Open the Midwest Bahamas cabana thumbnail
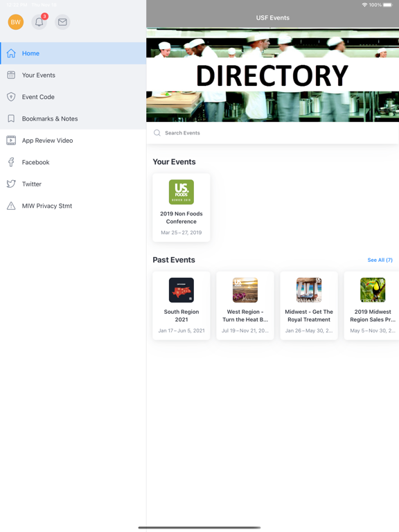The width and height of the screenshot is (399, 532). pyautogui.click(x=309, y=290)
